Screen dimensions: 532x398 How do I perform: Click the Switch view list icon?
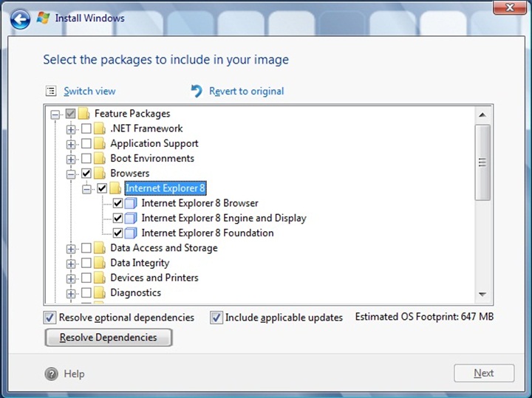click(51, 91)
